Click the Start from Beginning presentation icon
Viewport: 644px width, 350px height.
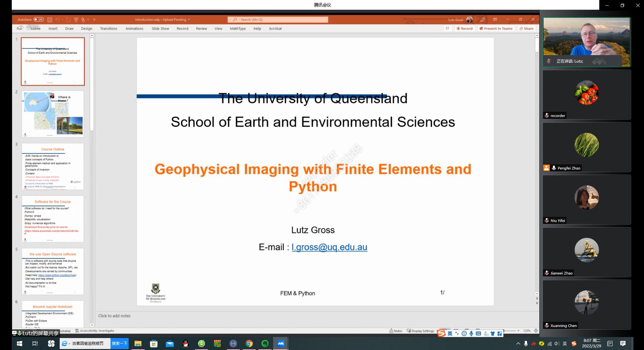tap(76, 20)
